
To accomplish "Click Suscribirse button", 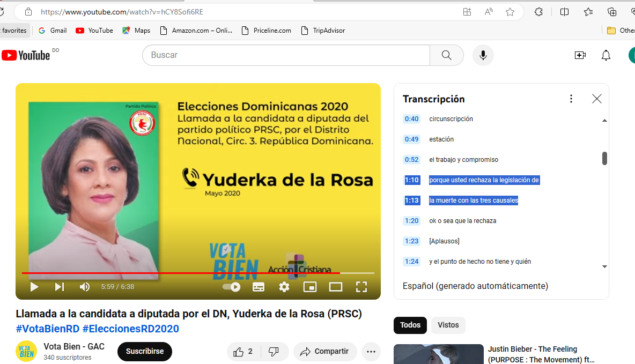I will pos(145,352).
